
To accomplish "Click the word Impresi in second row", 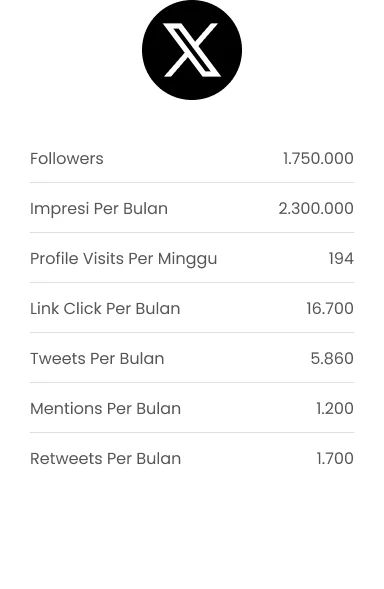I will (59, 209).
